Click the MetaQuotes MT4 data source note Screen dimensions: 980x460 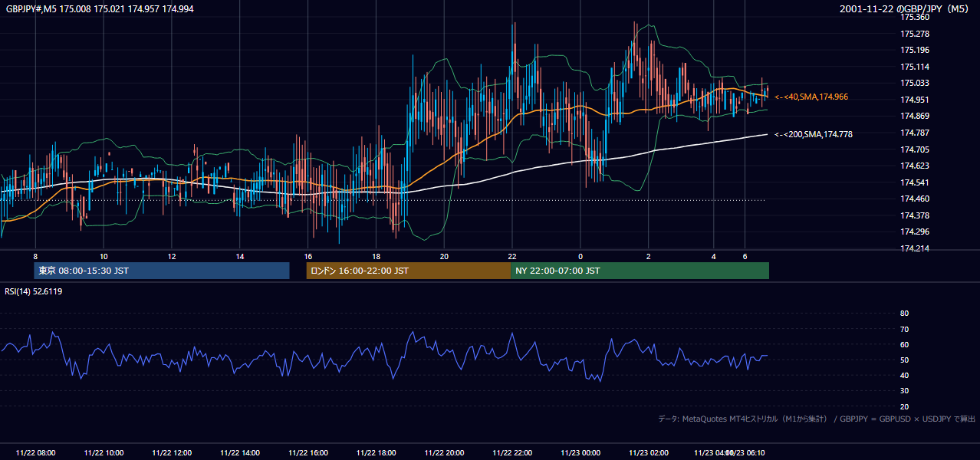pos(817,419)
